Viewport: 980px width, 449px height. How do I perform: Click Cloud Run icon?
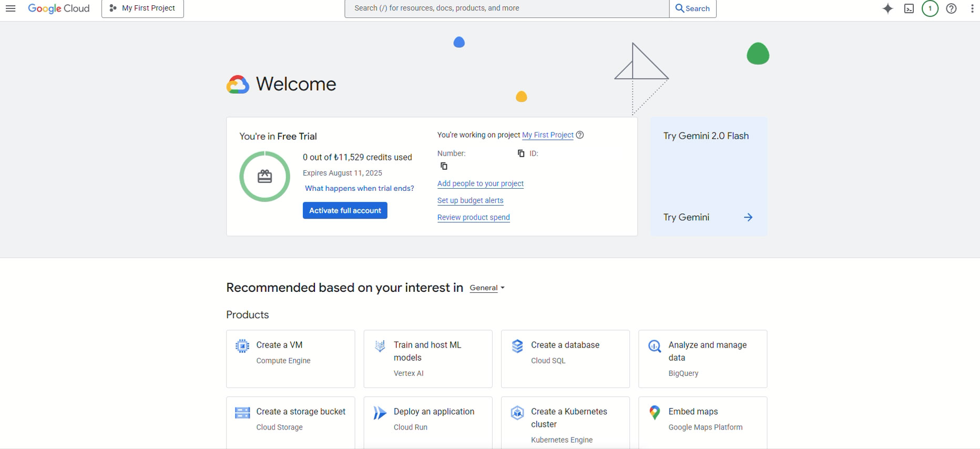click(x=380, y=413)
